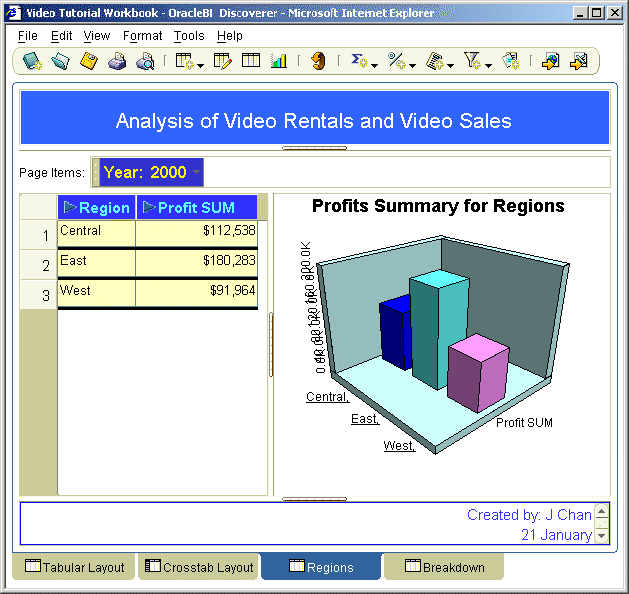The height and width of the screenshot is (594, 629).
Task: Click the Created by: J Chan footer text
Action: click(x=529, y=515)
